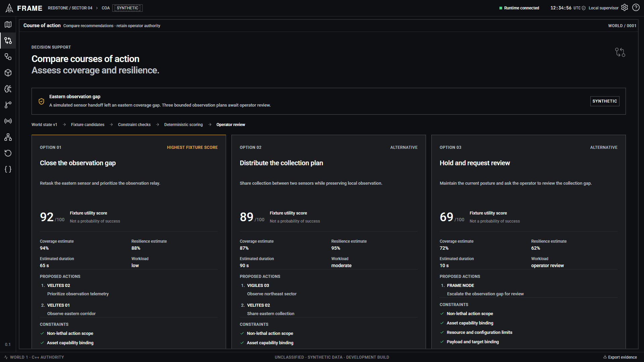
Task: Click the activity pulse icon in status bar
Action: pos(6,357)
